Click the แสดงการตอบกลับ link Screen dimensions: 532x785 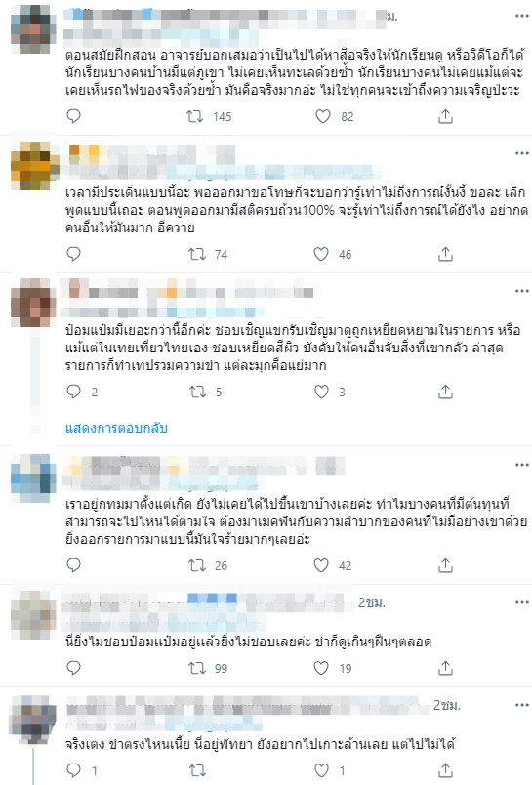[x=116, y=428]
